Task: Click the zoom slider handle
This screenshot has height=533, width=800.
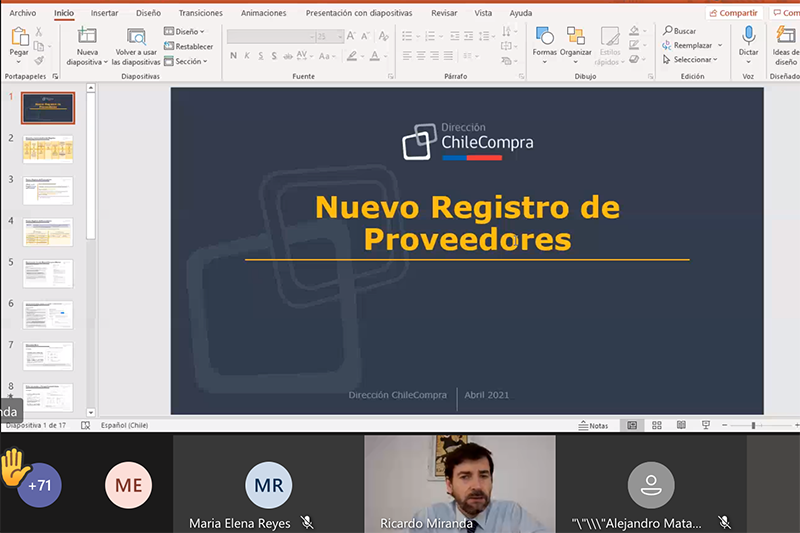Action: (x=753, y=425)
